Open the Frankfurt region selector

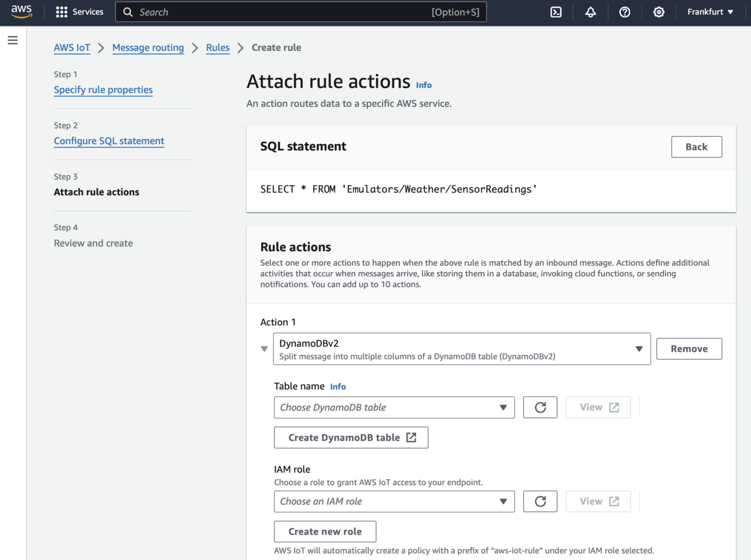[710, 12]
